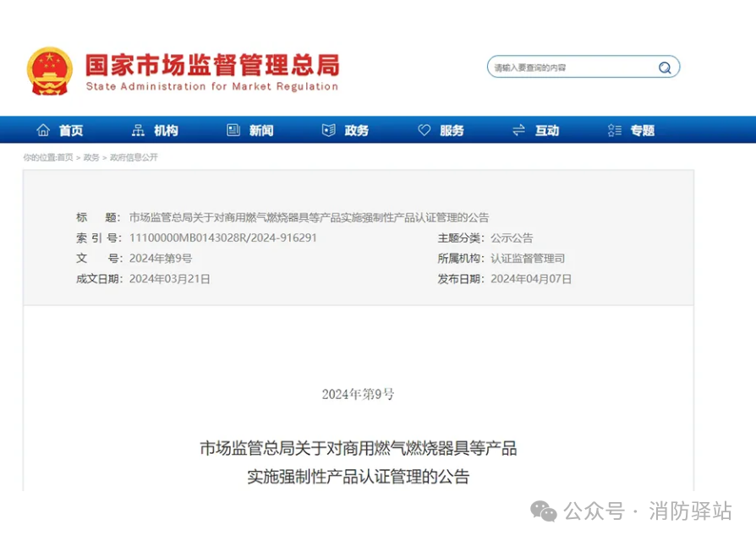Select 政务 in the breadcrumb path
756x541 pixels.
point(91,157)
